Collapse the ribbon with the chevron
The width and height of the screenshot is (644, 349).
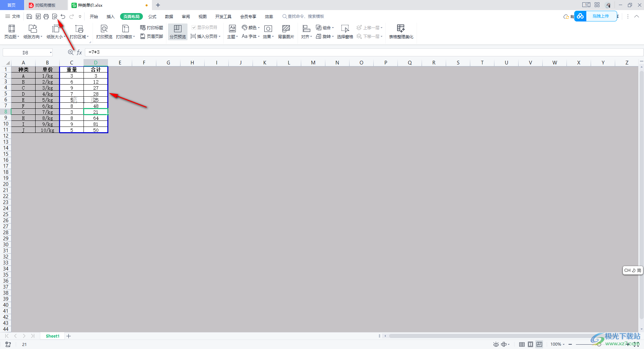tap(636, 16)
